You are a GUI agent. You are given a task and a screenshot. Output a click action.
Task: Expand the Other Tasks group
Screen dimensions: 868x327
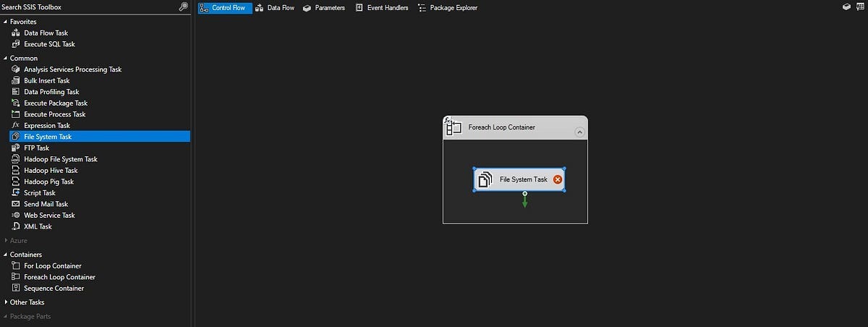[x=6, y=302]
